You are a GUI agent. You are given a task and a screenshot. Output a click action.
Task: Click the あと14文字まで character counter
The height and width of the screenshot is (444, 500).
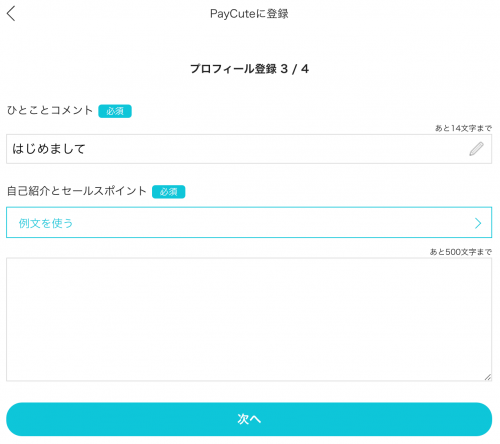pos(463,128)
